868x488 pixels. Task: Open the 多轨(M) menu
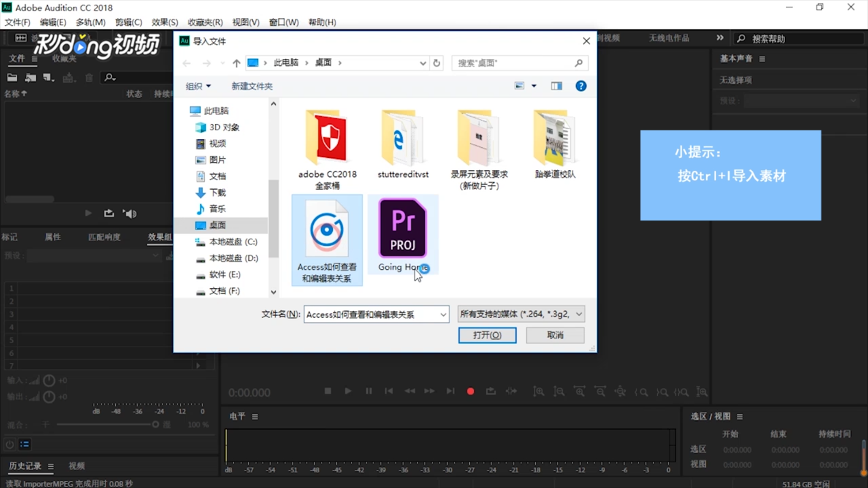pos(90,22)
